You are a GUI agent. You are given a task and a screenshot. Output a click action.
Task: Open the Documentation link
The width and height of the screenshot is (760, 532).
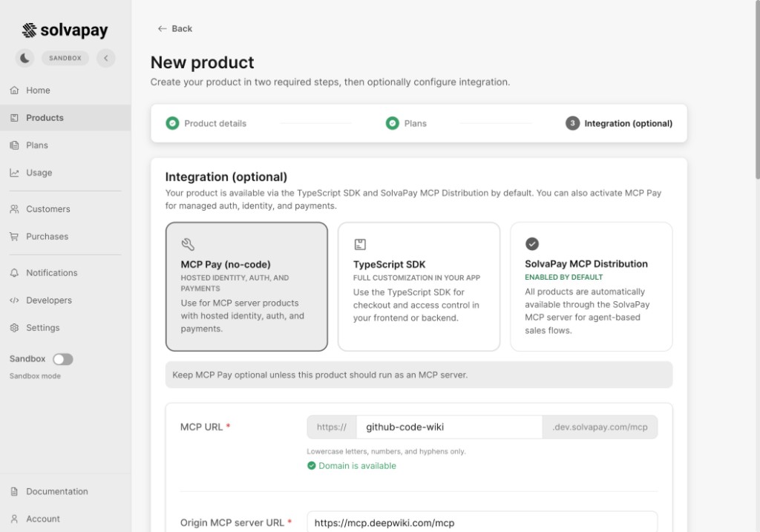coord(14,491)
